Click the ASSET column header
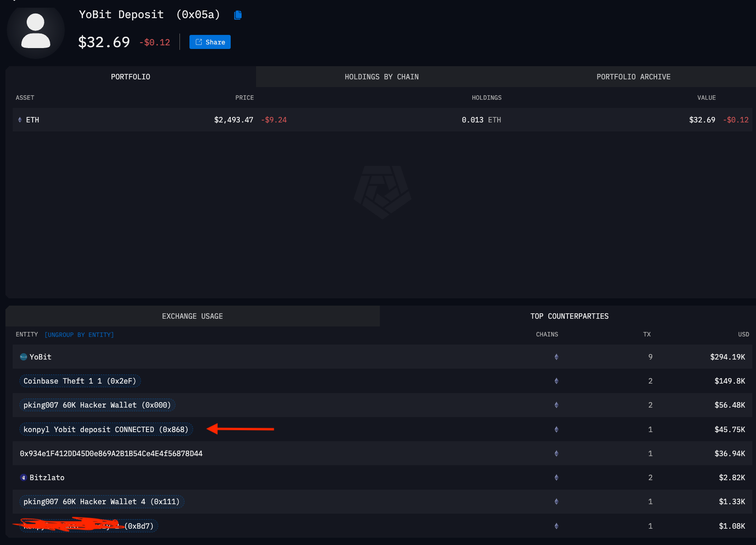 tap(25, 97)
